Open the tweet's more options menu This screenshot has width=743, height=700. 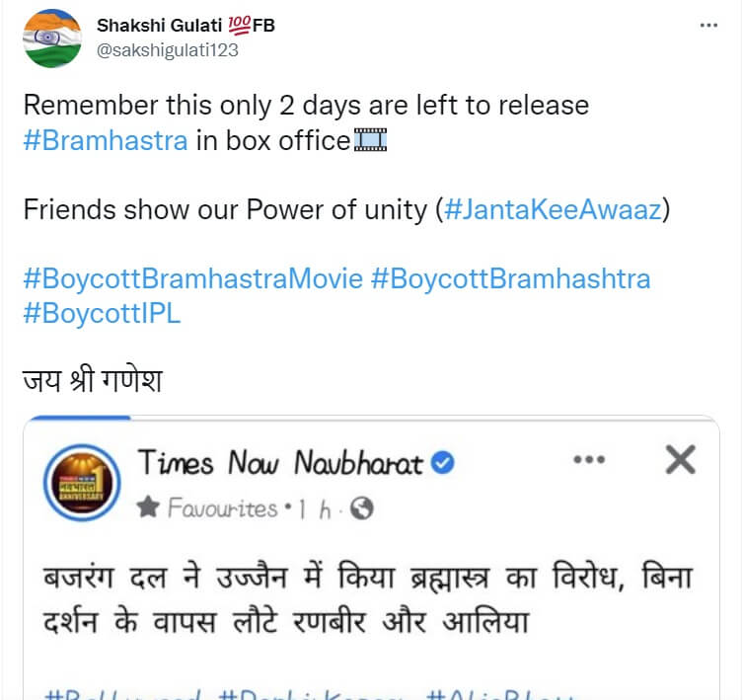coord(706,26)
